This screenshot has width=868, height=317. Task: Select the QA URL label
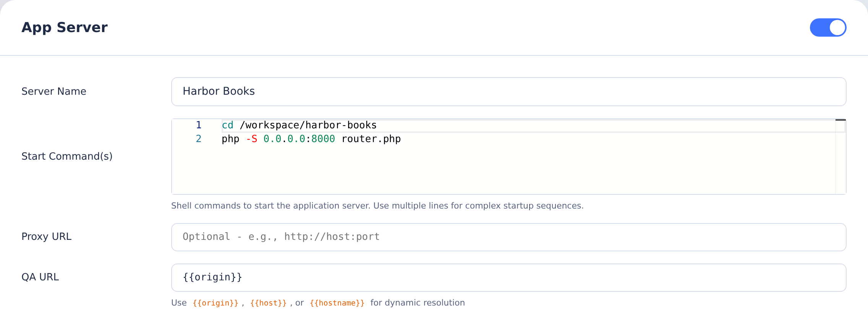40,277
